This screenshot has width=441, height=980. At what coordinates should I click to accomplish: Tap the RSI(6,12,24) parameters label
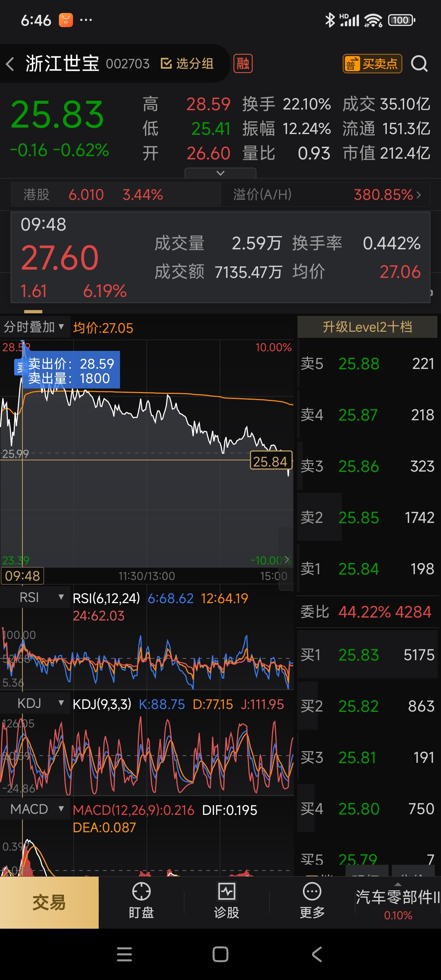click(107, 598)
